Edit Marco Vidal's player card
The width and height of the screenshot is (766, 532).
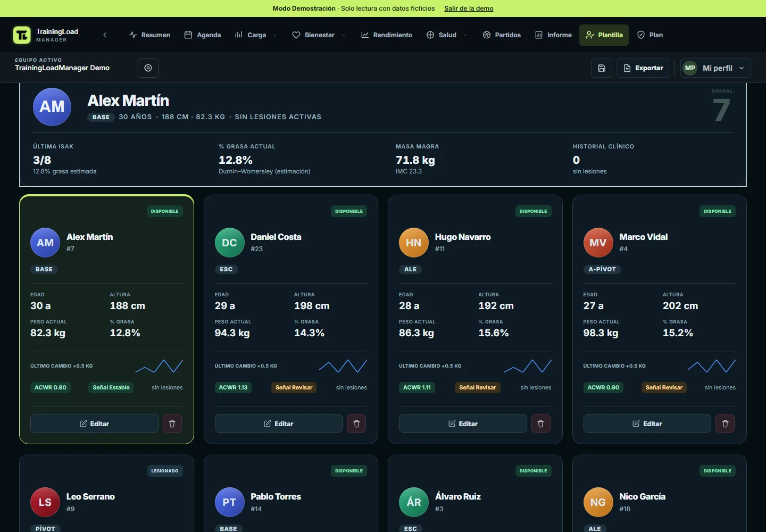(647, 423)
